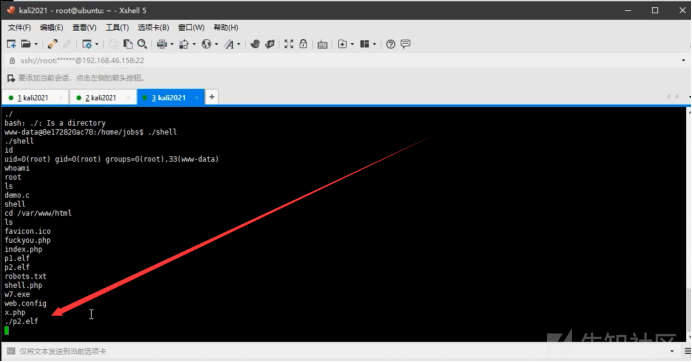Click the Lock screen padlock icon
692x362 pixels.
(303, 44)
